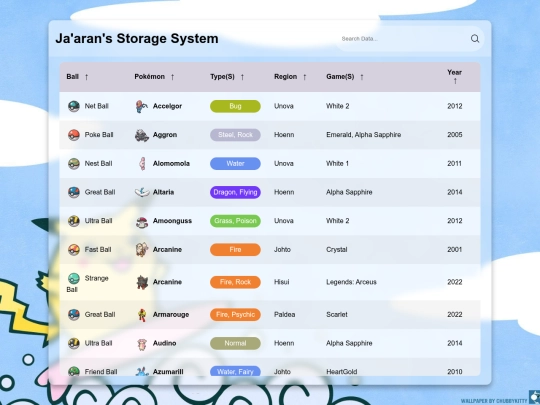
Task: Click the Azumarill sprite
Action: click(142, 371)
